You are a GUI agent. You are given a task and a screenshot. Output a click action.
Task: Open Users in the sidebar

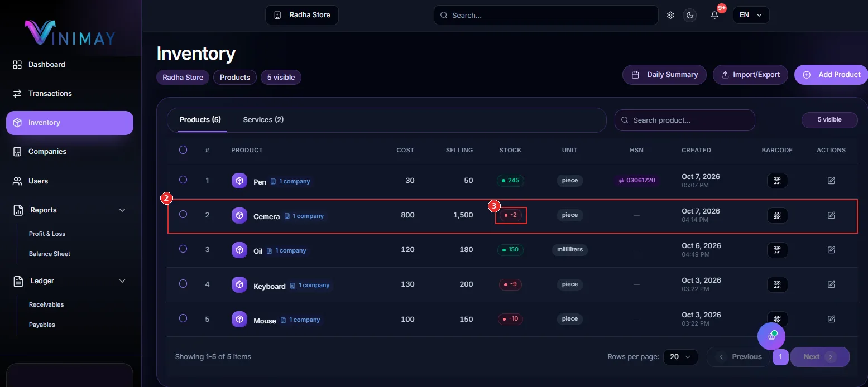pyautogui.click(x=70, y=181)
